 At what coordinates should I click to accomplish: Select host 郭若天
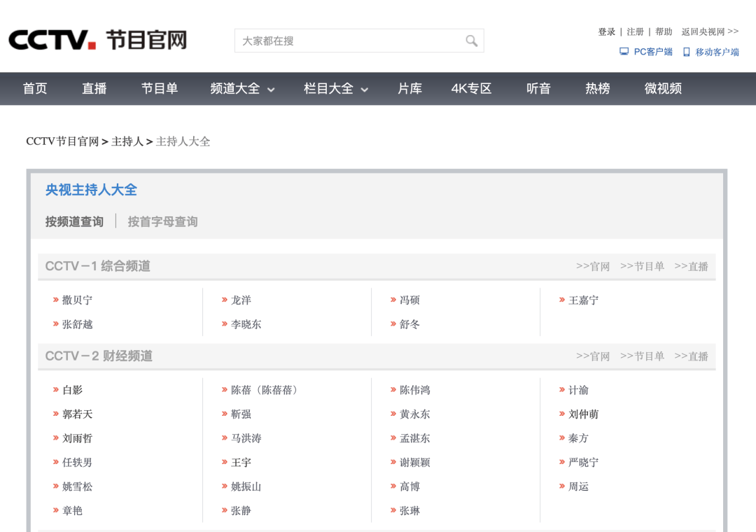click(77, 414)
